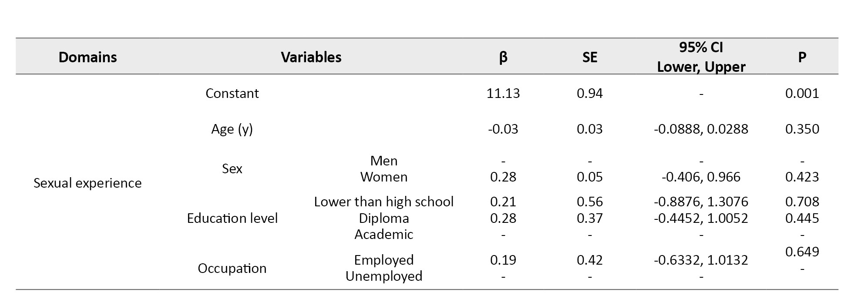
Task: Click the Variables column header
Action: (x=311, y=57)
